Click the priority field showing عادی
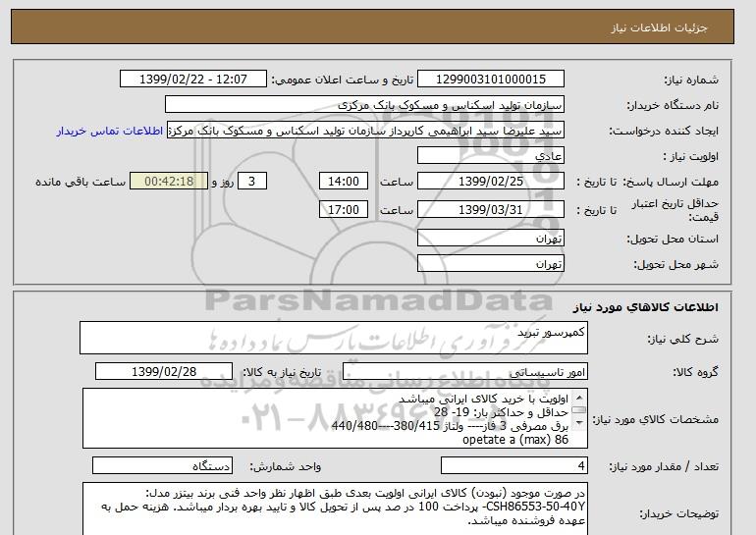The width and height of the screenshot is (756, 535). (x=490, y=156)
